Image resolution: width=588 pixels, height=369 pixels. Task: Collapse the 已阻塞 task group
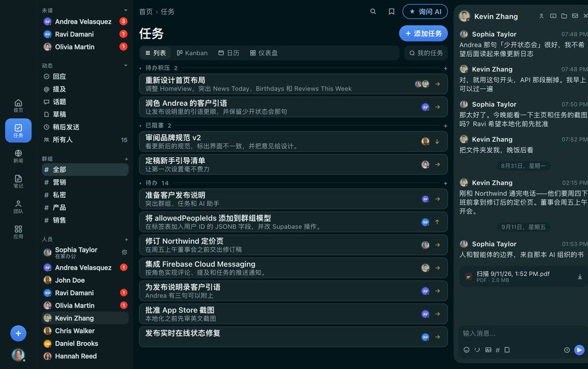[140, 126]
